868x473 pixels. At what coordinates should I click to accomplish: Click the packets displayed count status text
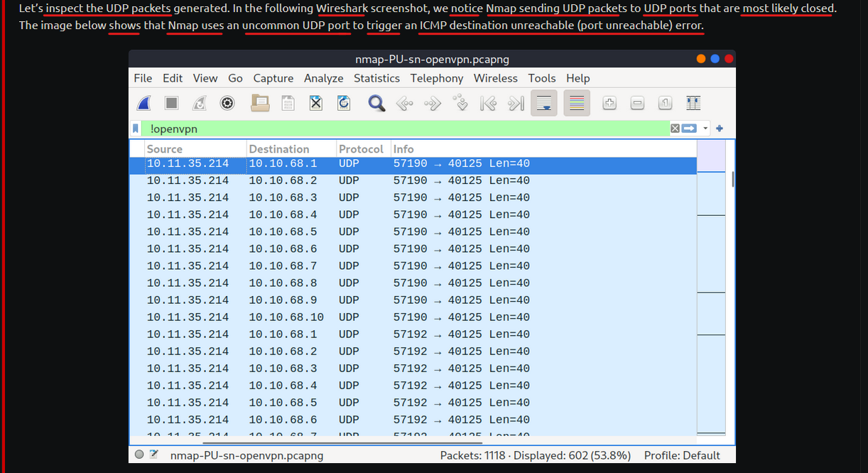(536, 455)
